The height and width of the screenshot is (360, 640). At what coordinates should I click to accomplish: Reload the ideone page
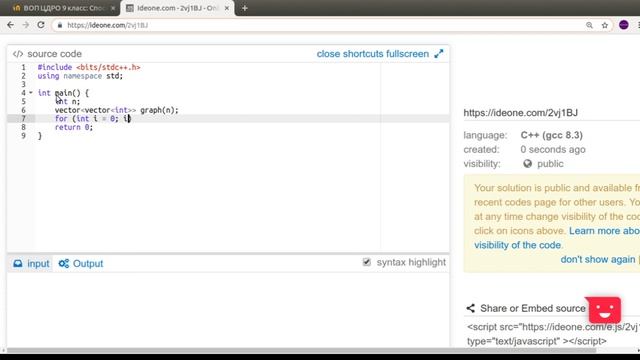coord(41,25)
